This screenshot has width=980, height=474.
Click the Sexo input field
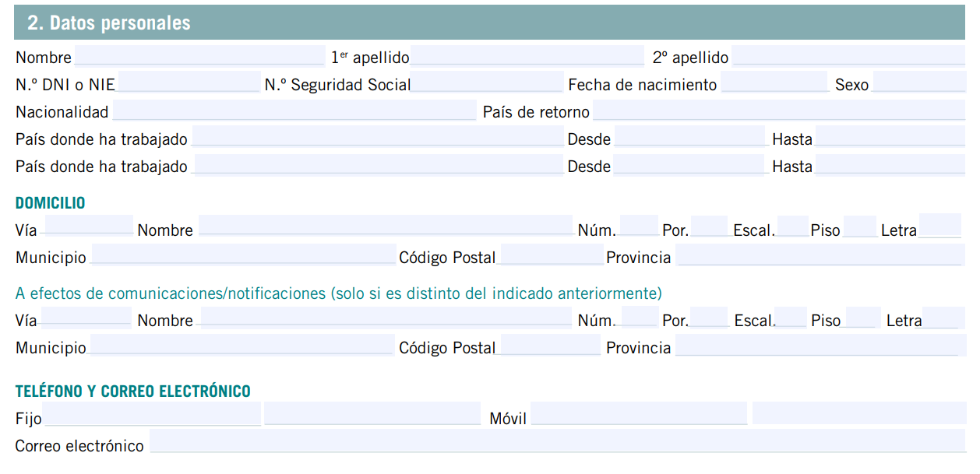[x=919, y=83]
